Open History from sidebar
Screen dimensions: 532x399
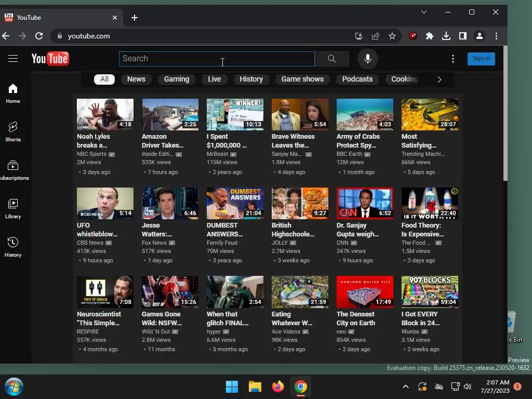(x=13, y=247)
